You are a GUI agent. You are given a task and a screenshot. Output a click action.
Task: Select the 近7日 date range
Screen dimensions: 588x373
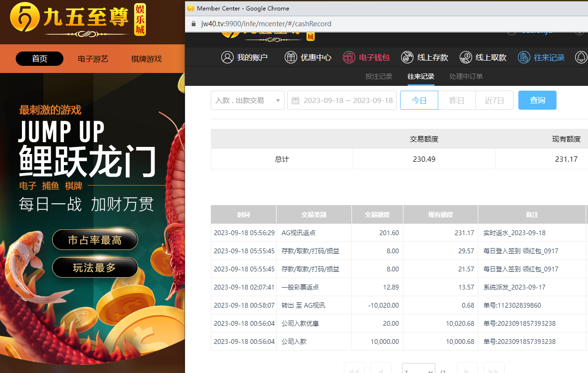495,100
